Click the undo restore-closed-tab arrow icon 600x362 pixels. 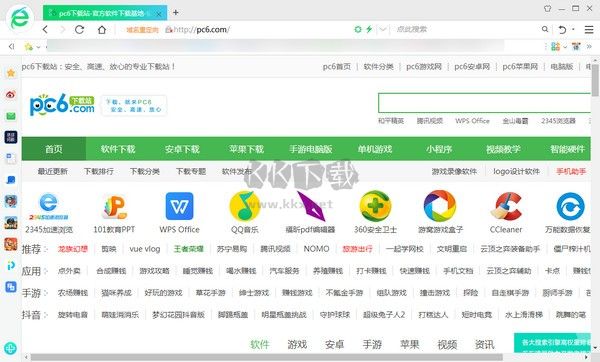click(x=562, y=29)
